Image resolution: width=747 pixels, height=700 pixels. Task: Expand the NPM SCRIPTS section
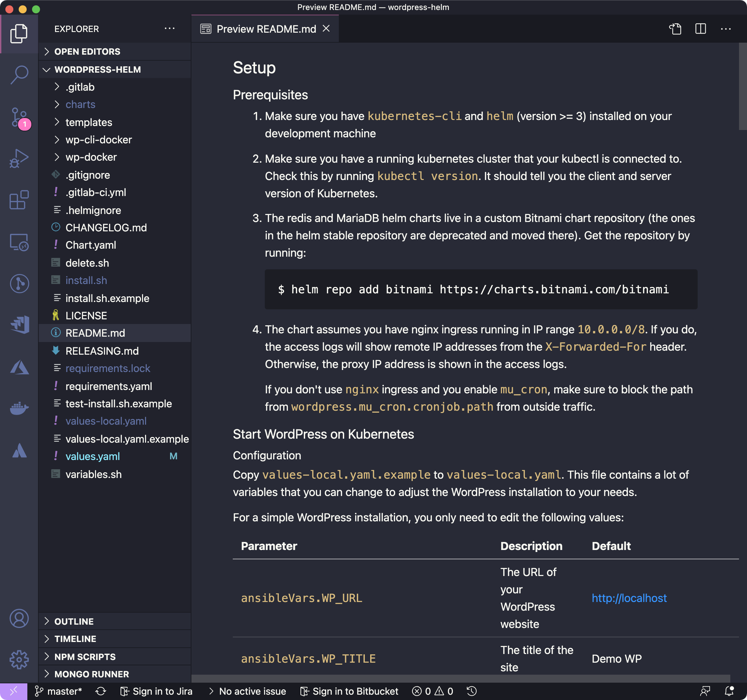[115, 657]
